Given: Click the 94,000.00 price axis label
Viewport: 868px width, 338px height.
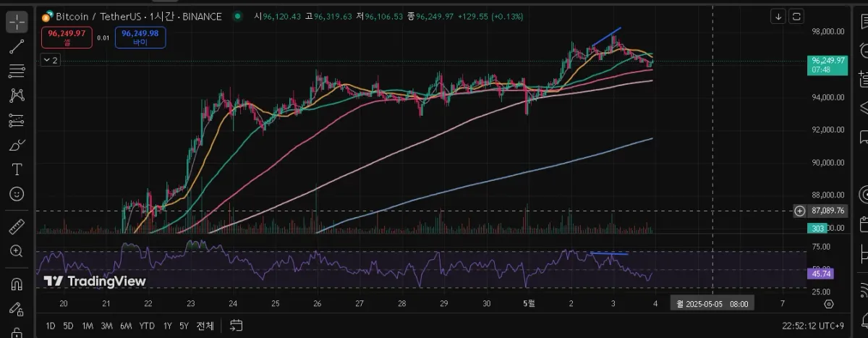Looking at the screenshot, I should pos(828,97).
